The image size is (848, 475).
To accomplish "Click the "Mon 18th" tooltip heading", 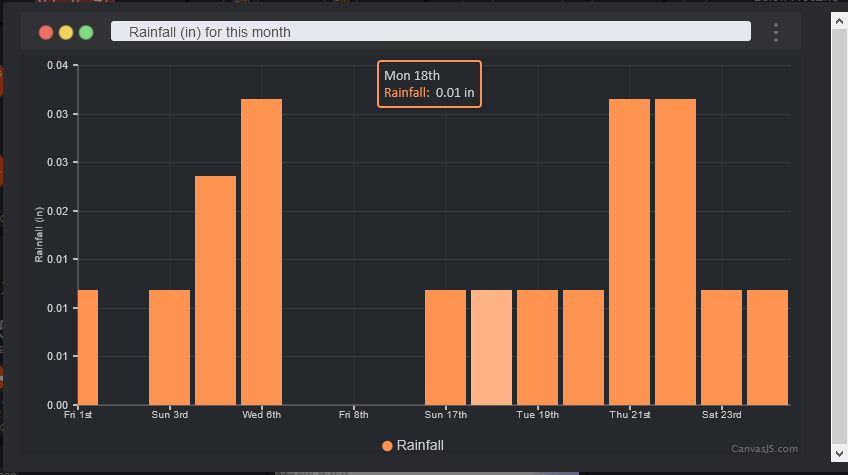I will point(412,76).
